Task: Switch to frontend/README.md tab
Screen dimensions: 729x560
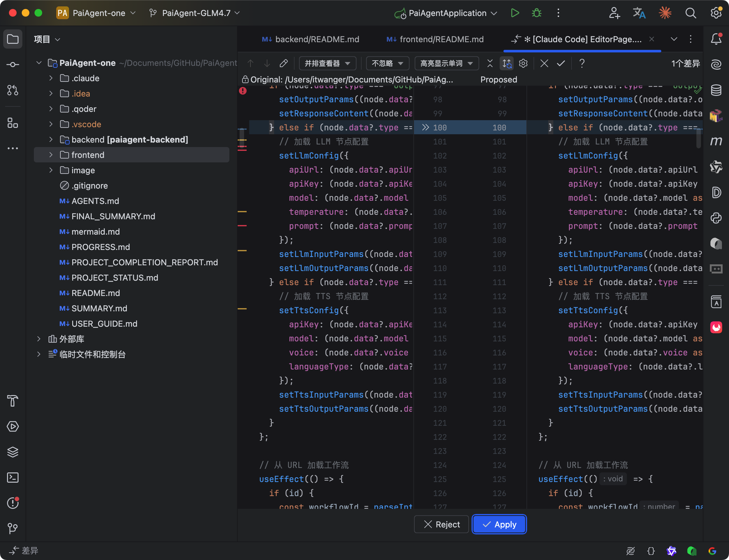Action: (435, 39)
